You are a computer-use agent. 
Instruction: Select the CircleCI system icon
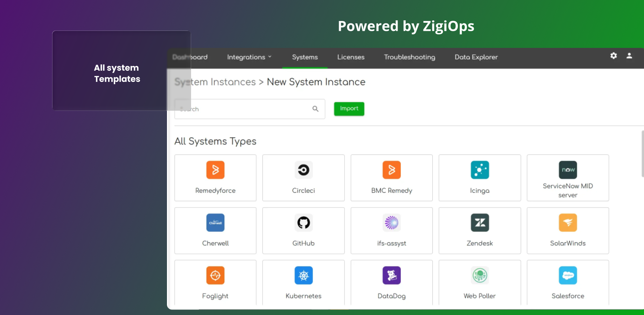pos(303,170)
